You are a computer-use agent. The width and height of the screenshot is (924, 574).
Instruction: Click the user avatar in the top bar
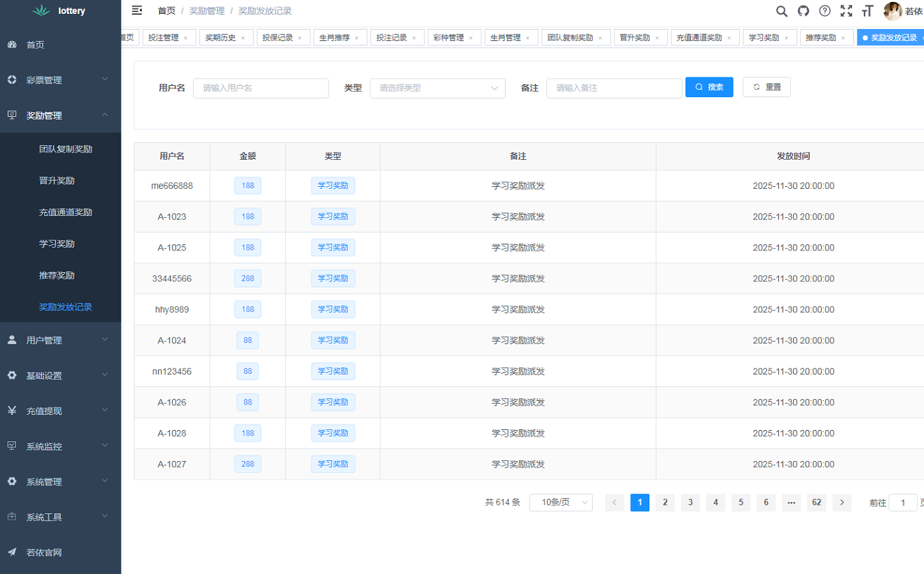point(894,11)
